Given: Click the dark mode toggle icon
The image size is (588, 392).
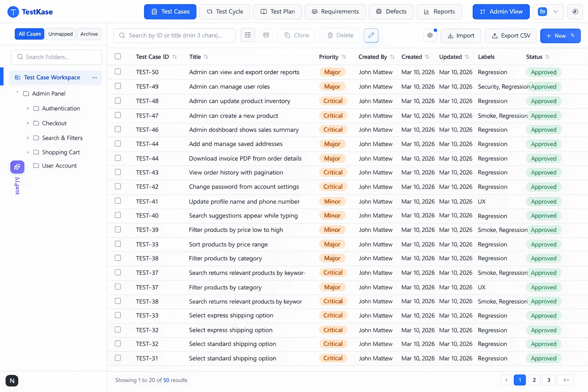Looking at the screenshot, I should click(x=575, y=11).
